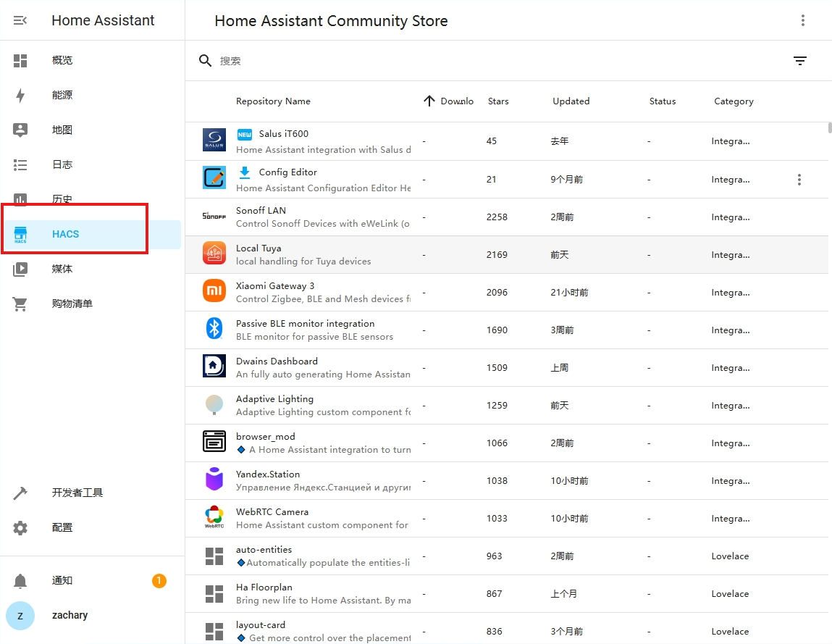The width and height of the screenshot is (832, 644).
Task: Sort by the Category column header
Action: coord(734,101)
